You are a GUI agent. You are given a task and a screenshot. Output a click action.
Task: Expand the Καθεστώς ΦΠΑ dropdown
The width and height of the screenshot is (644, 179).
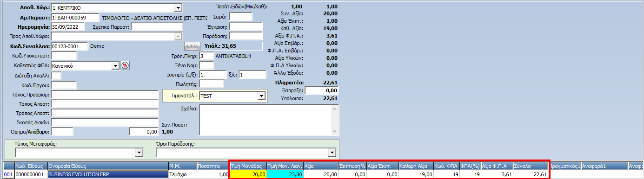[116, 66]
